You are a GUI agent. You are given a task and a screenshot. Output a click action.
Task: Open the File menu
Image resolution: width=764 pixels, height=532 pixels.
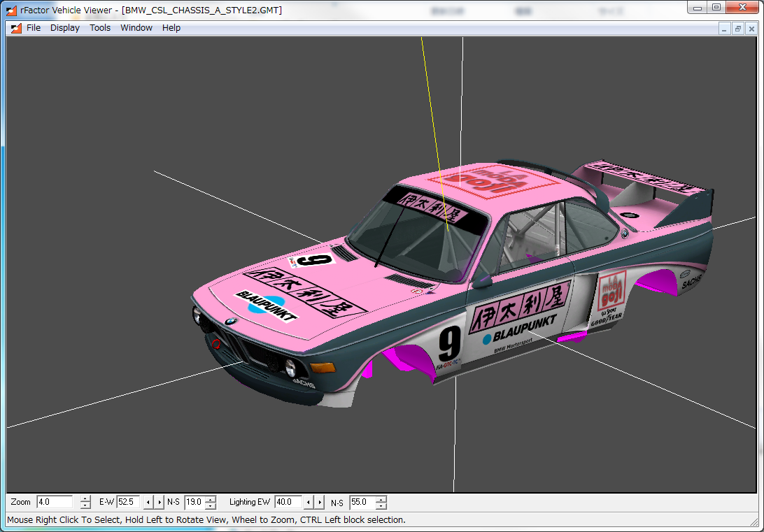(34, 28)
